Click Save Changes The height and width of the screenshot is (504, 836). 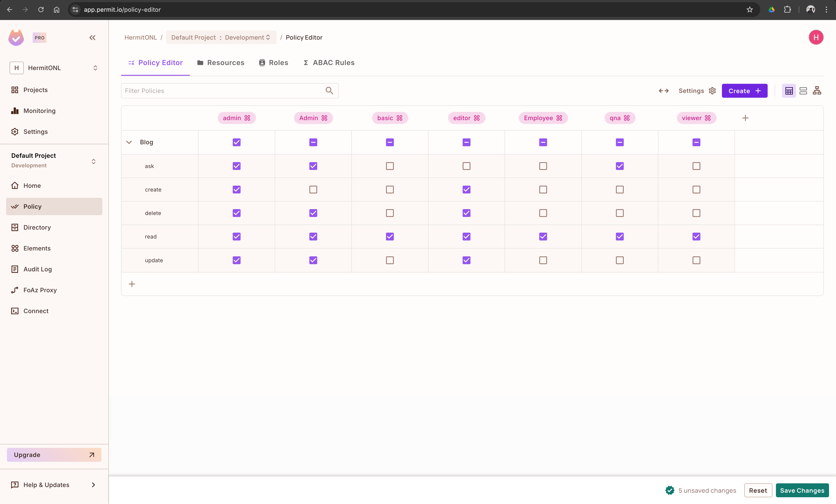(802, 491)
